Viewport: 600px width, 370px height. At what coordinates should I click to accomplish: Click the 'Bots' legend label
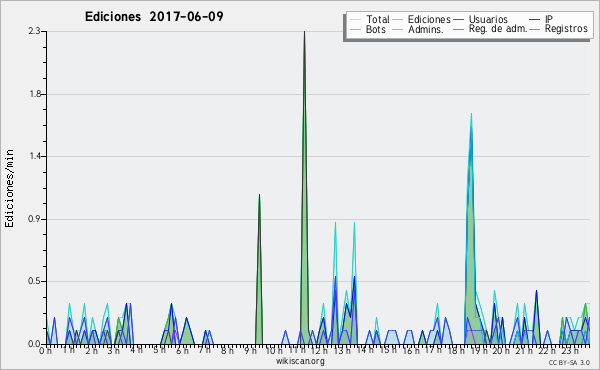375,29
